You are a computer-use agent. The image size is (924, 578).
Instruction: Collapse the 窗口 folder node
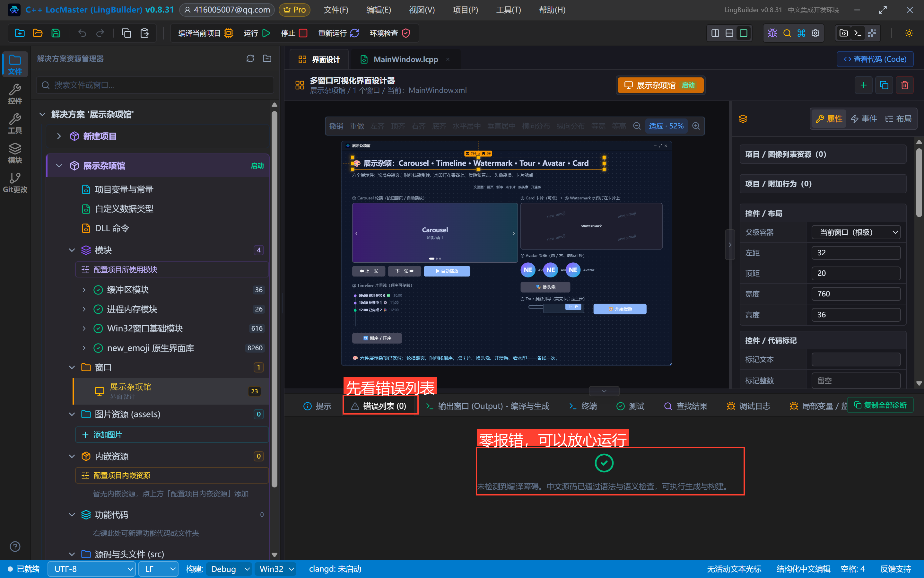[72, 367]
